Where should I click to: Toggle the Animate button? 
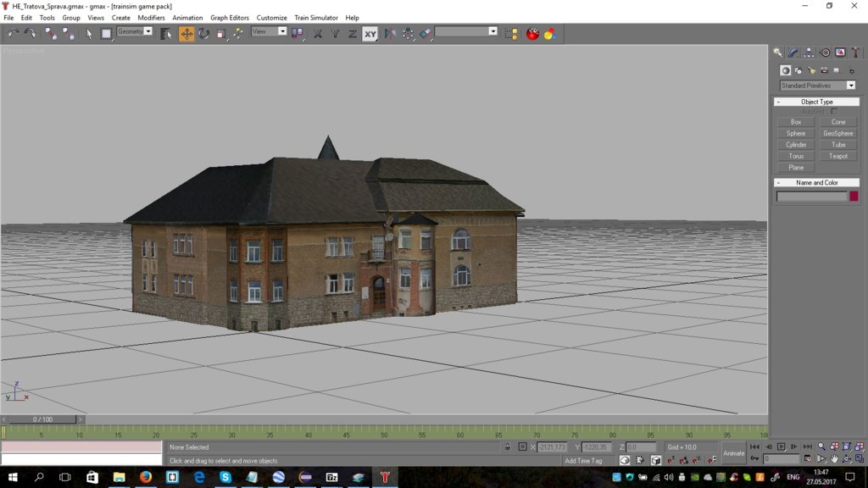click(733, 453)
